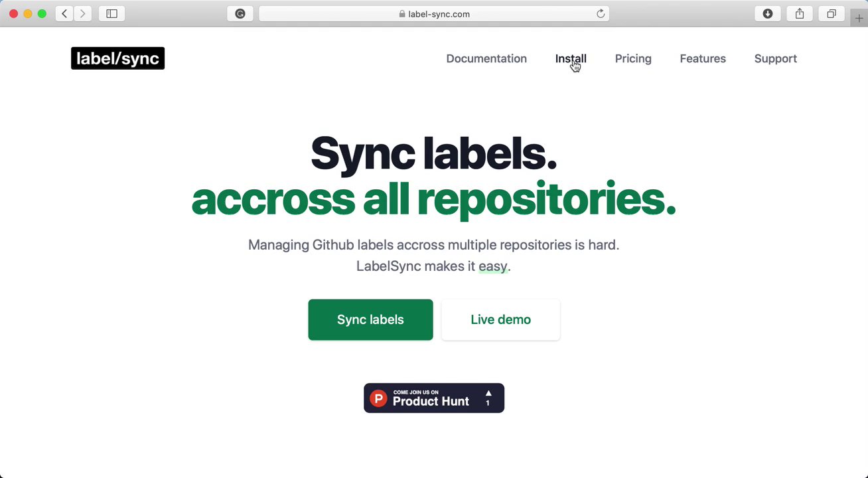Click the Product Hunt badge
The height and width of the screenshot is (478, 868).
[x=434, y=398]
